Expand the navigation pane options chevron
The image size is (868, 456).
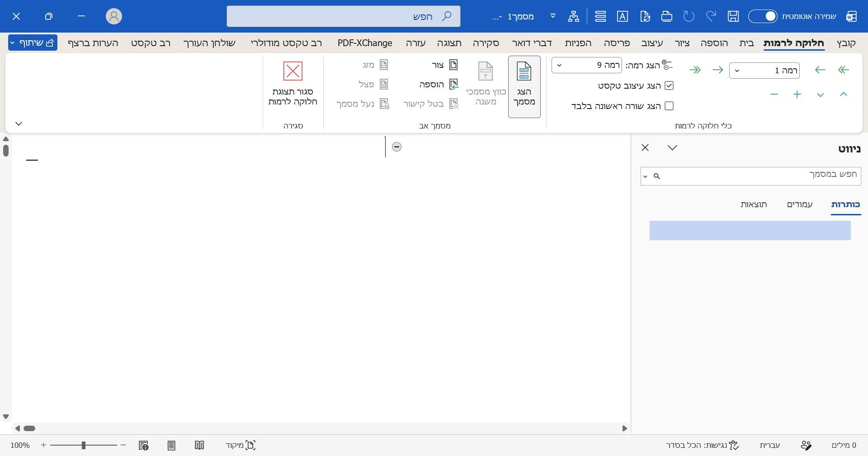[x=672, y=148]
